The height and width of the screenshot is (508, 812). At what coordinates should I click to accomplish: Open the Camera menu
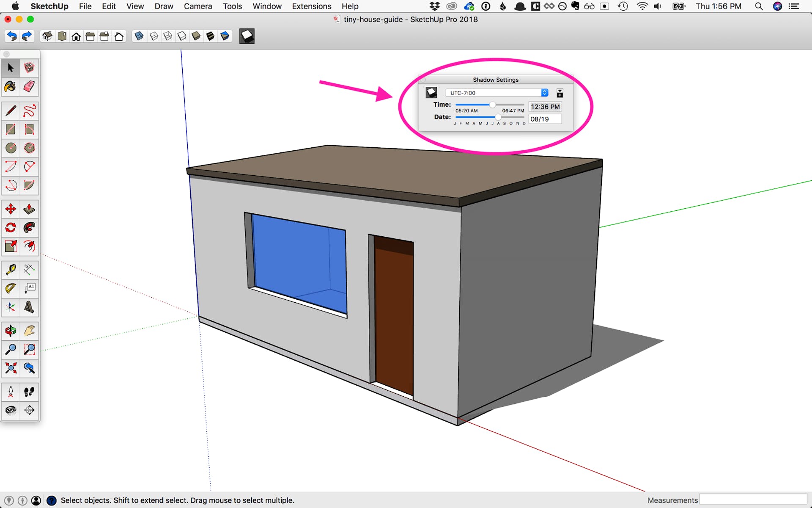point(198,6)
